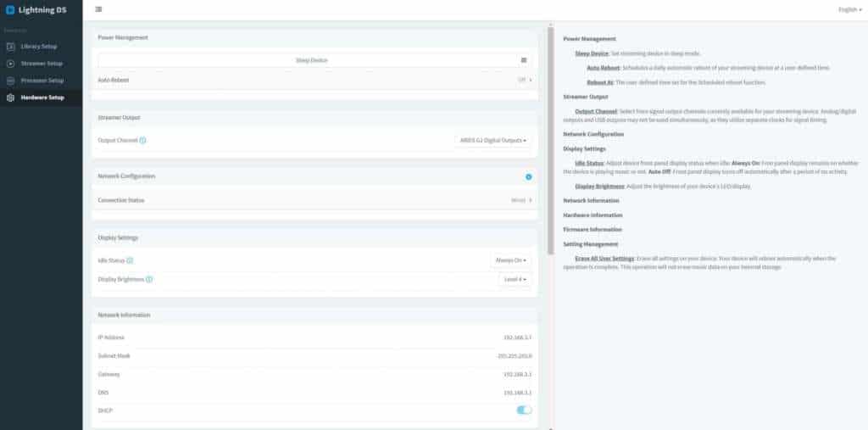Screen dimensions: 868x430
Task: Click the Power Management section header
Action: point(123,37)
